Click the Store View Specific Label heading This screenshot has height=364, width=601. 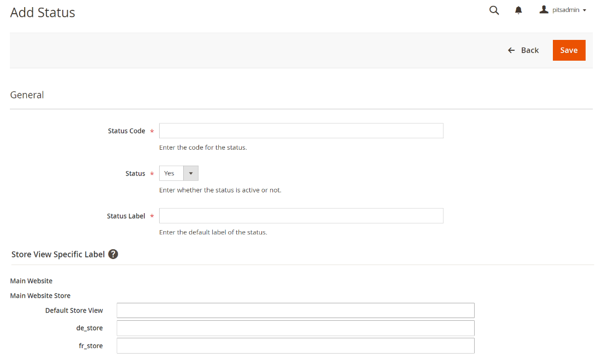[x=58, y=254]
